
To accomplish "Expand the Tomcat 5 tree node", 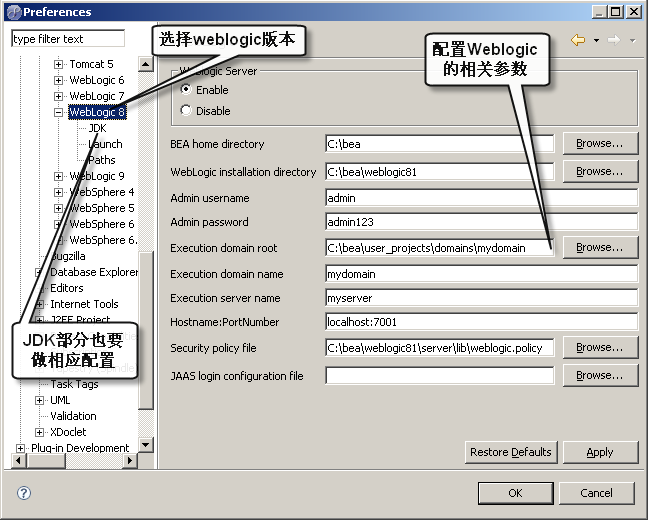I will [59, 65].
